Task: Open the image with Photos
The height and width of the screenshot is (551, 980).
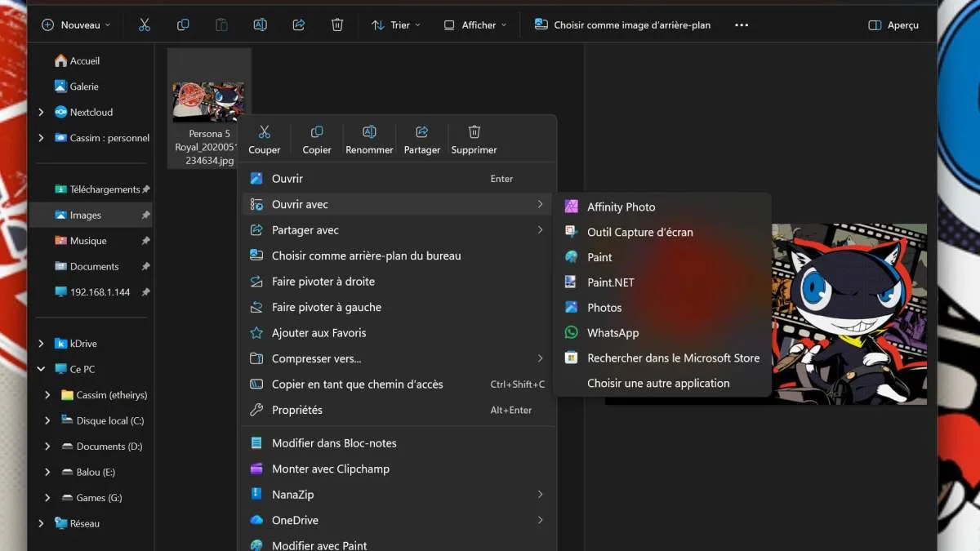Action: tap(661, 308)
